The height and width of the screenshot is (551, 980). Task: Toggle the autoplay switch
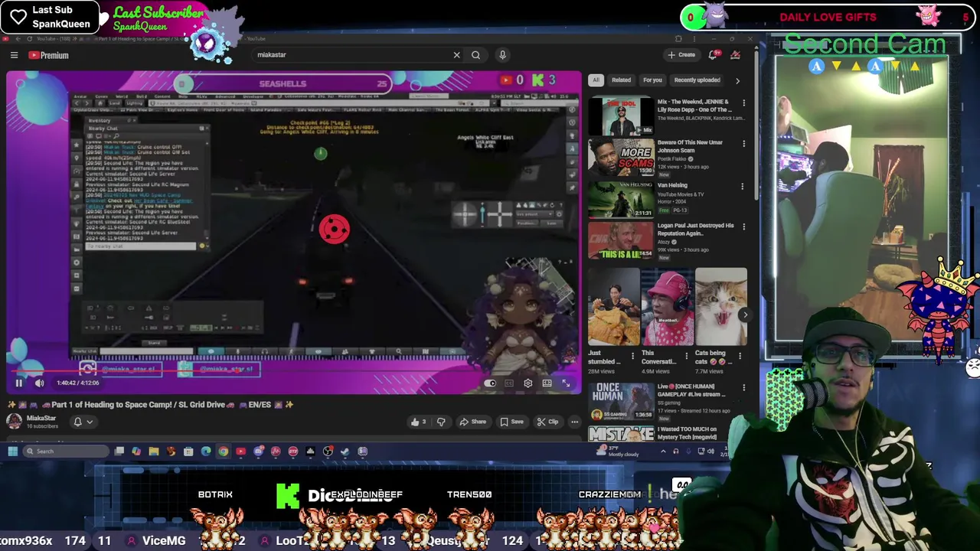[490, 383]
